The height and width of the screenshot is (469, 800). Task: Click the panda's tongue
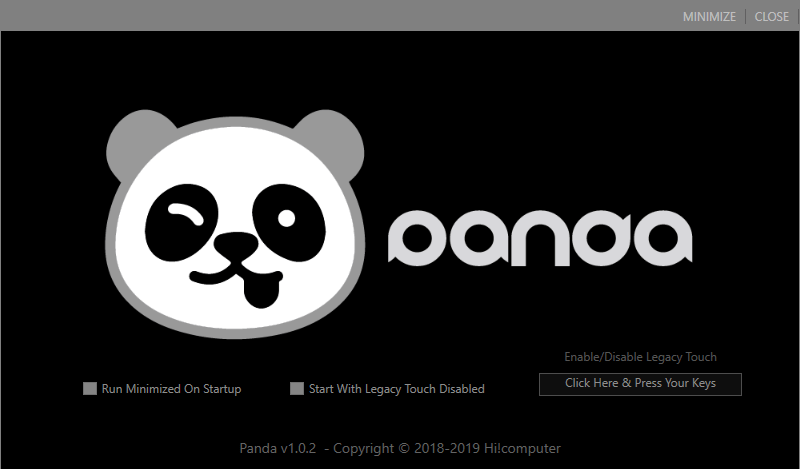click(x=262, y=293)
